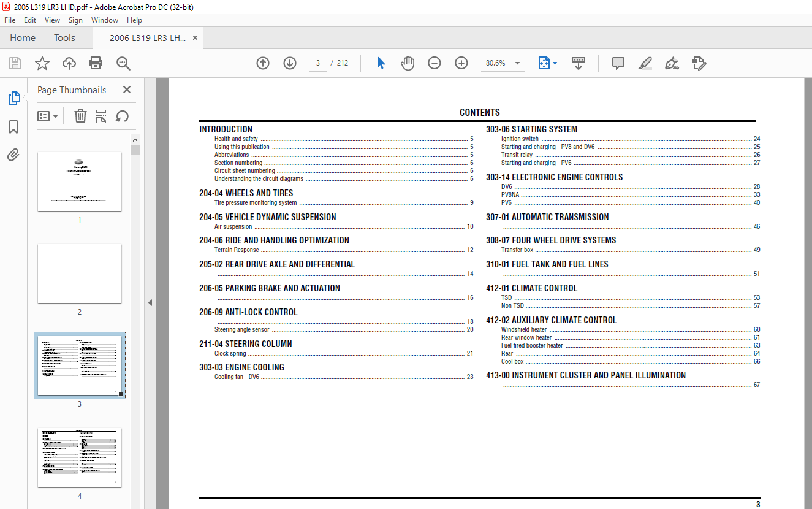
Task: Click the page number input field
Action: click(318, 63)
